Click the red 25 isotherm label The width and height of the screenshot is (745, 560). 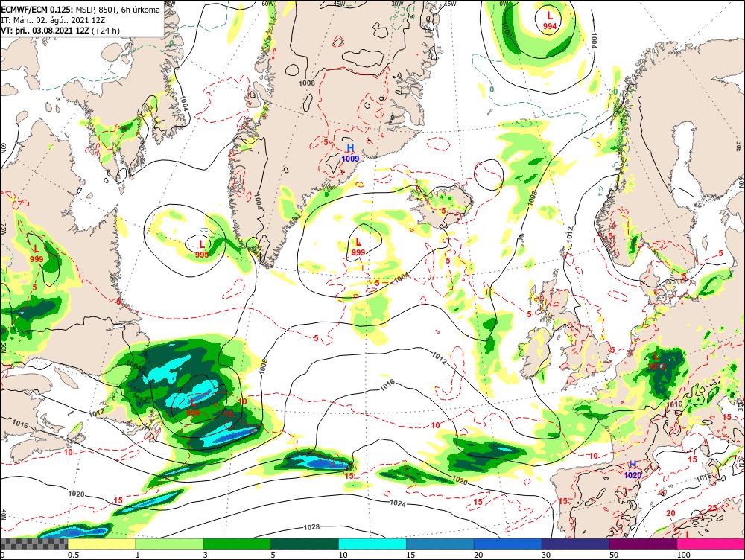click(x=713, y=508)
